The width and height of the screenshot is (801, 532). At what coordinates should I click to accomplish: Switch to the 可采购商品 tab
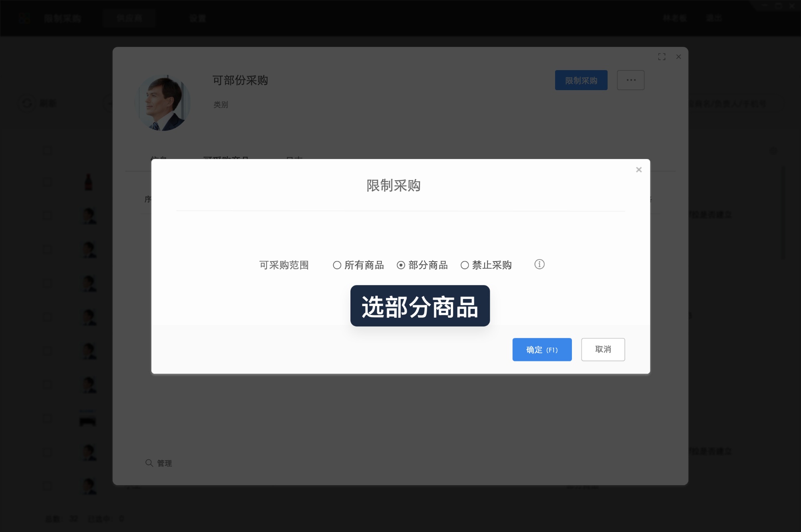227,159
